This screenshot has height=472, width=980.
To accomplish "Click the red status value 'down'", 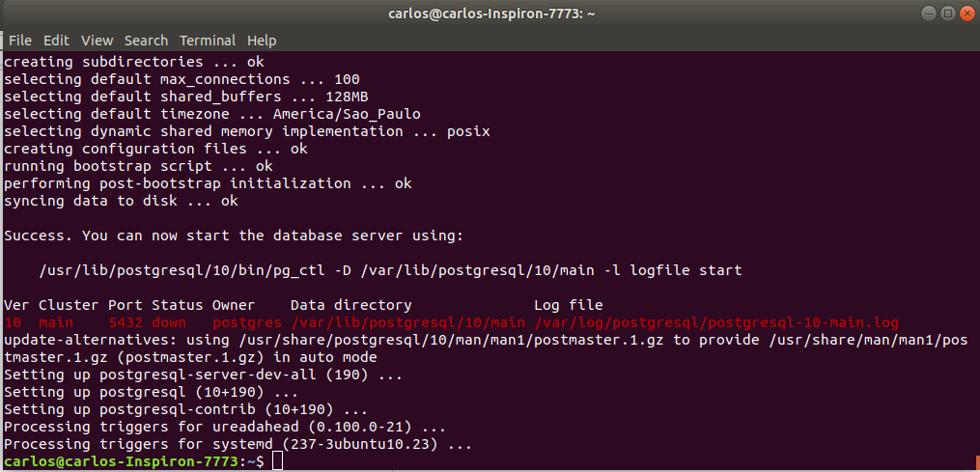I will point(169,323).
